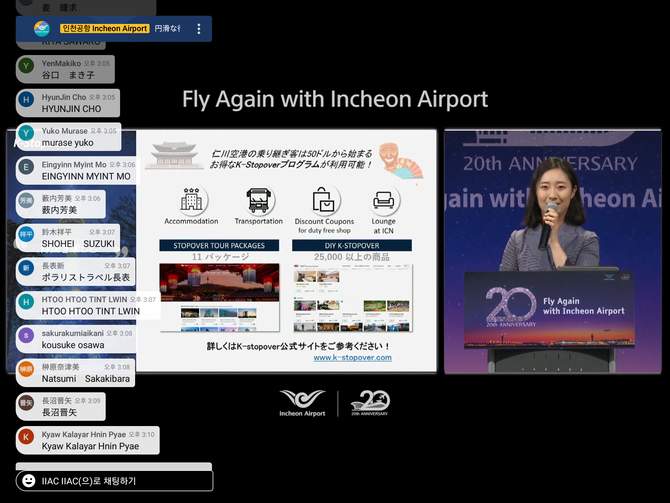Click Yuko Murase's teal Y avatar
This screenshot has height=503, width=670.
tap(27, 135)
